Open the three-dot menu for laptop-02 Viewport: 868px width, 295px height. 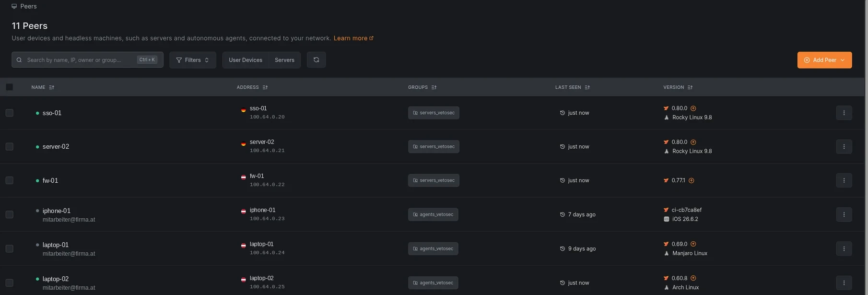click(x=844, y=283)
